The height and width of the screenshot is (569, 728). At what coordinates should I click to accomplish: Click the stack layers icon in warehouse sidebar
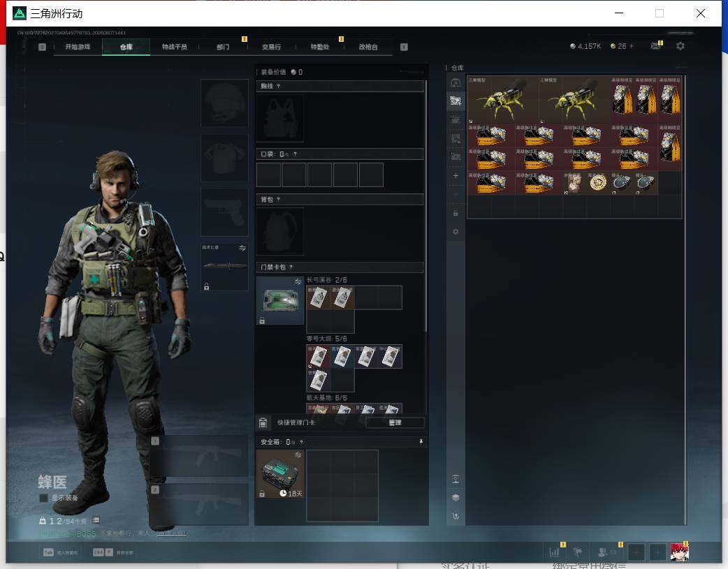point(456,498)
